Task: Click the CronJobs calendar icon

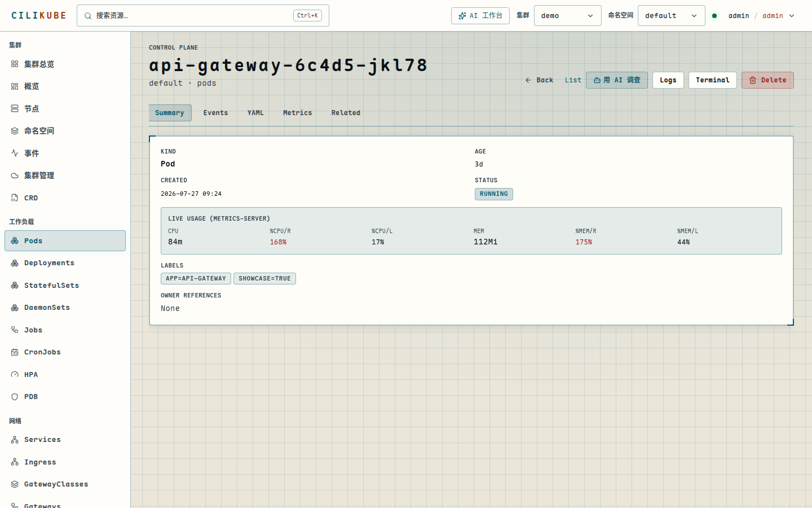Action: 15,352
